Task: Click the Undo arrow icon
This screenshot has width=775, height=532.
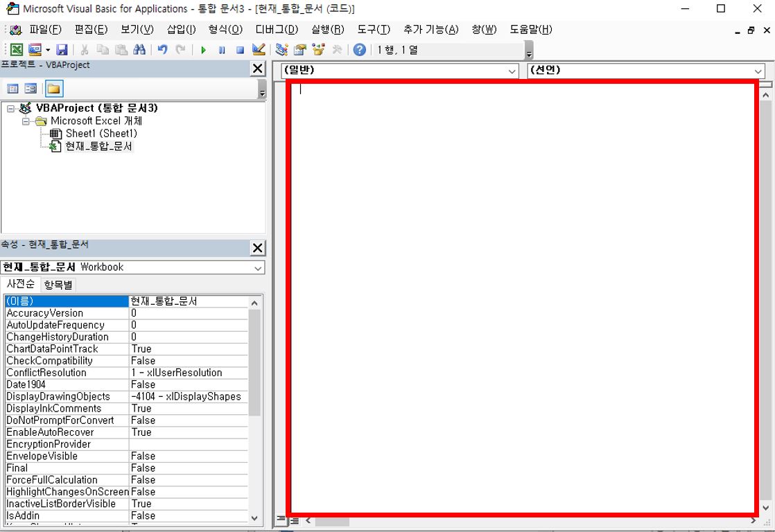Action: (x=163, y=49)
